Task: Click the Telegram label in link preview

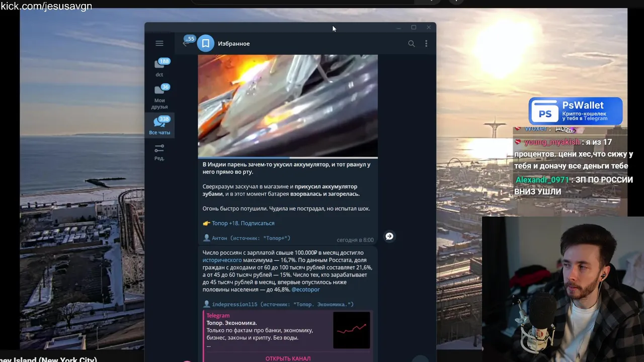Action: [218, 316]
